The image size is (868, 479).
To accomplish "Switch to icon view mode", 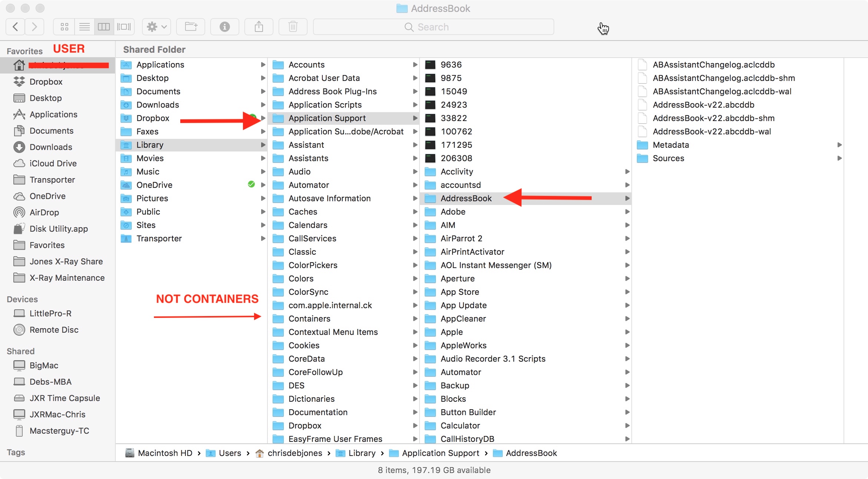I will [x=65, y=27].
